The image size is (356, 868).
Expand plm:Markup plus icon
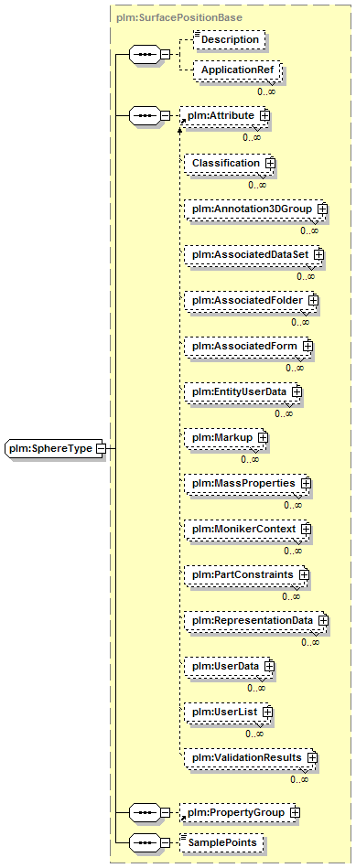[263, 437]
